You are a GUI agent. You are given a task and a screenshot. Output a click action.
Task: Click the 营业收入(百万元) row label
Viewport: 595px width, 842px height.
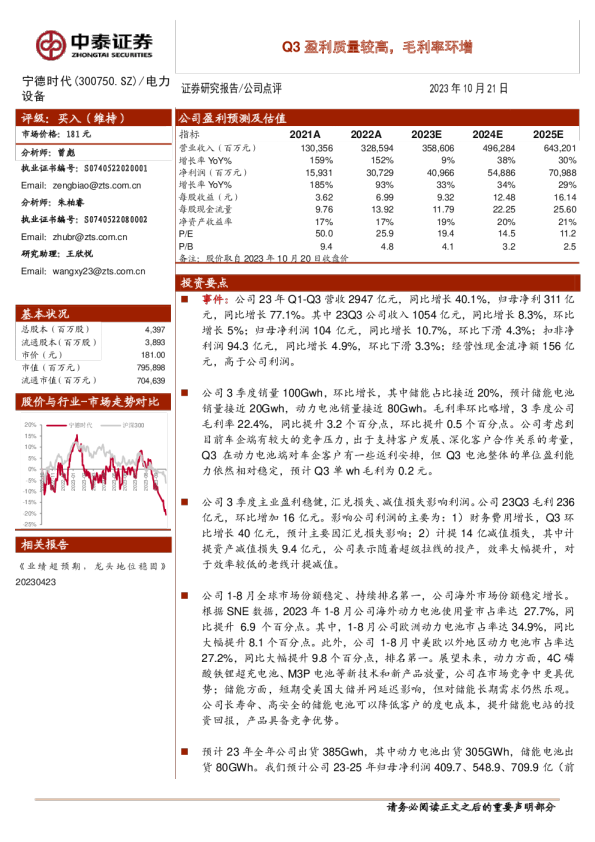click(217, 148)
